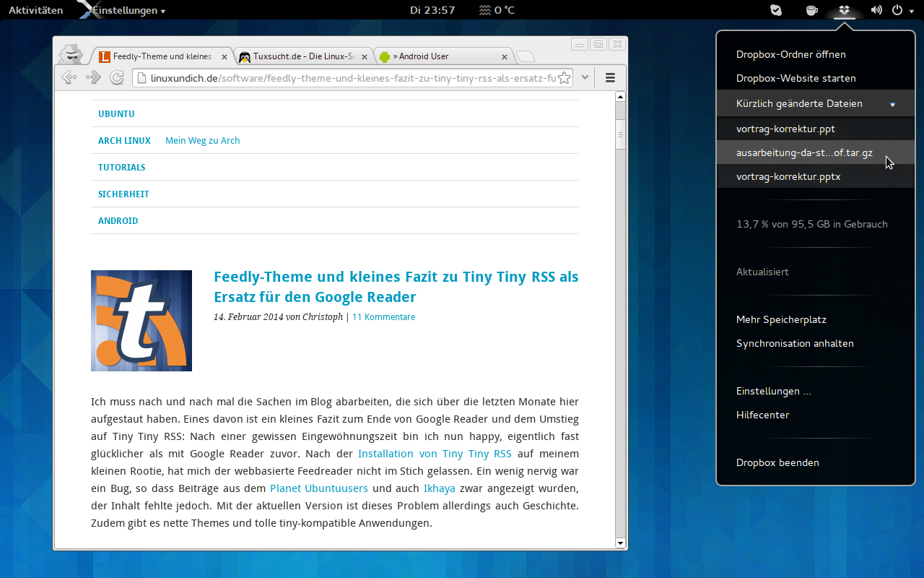Viewport: 924px width, 578px height.
Task: Click the Skype status icon in the top bar
Action: pos(776,10)
